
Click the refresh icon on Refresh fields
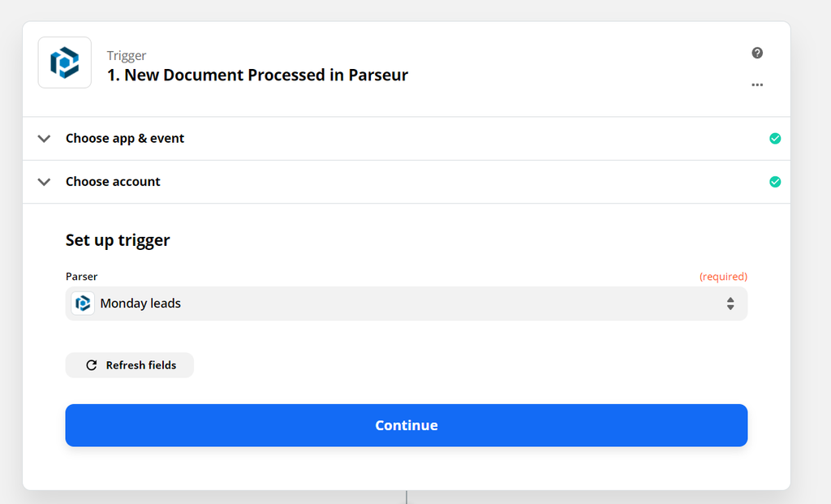[x=92, y=364]
